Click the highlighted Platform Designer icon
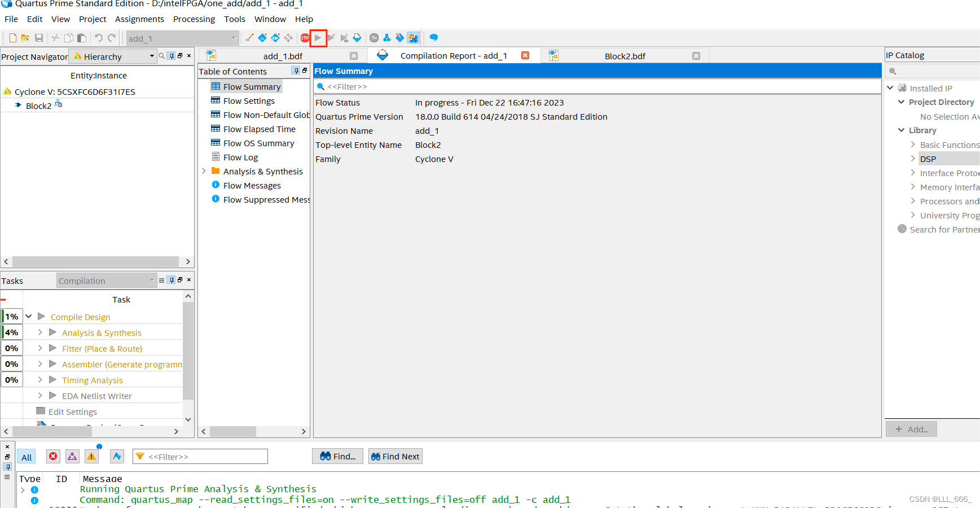980x508 pixels. (x=413, y=38)
